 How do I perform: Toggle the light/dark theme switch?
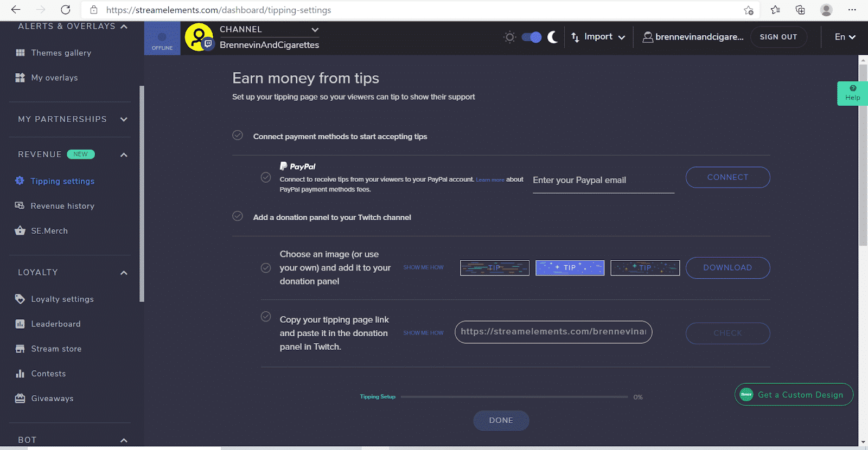coord(531,37)
